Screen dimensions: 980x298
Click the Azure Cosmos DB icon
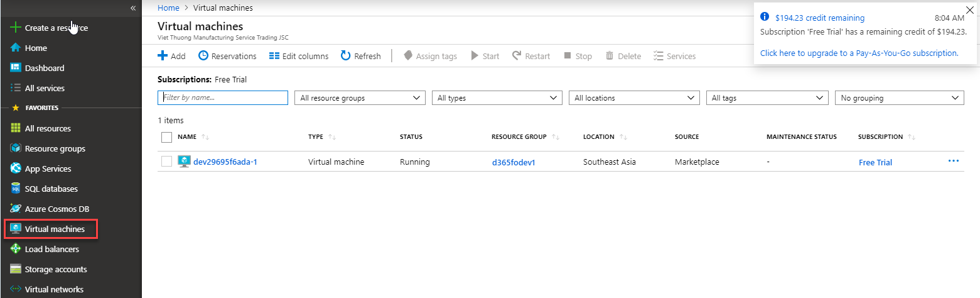point(16,209)
